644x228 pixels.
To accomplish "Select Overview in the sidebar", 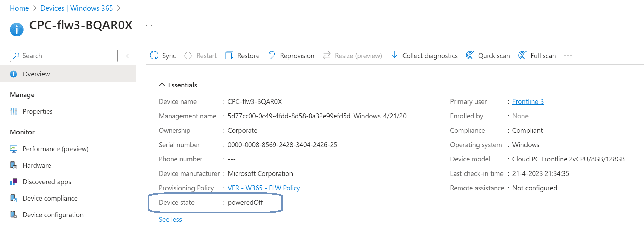I will tap(36, 74).
